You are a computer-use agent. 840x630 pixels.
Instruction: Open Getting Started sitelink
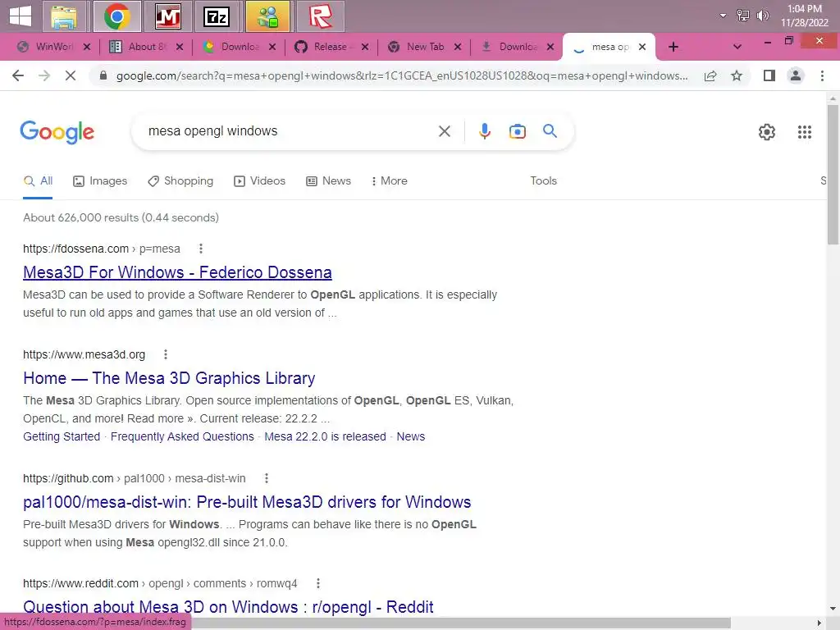62,436
